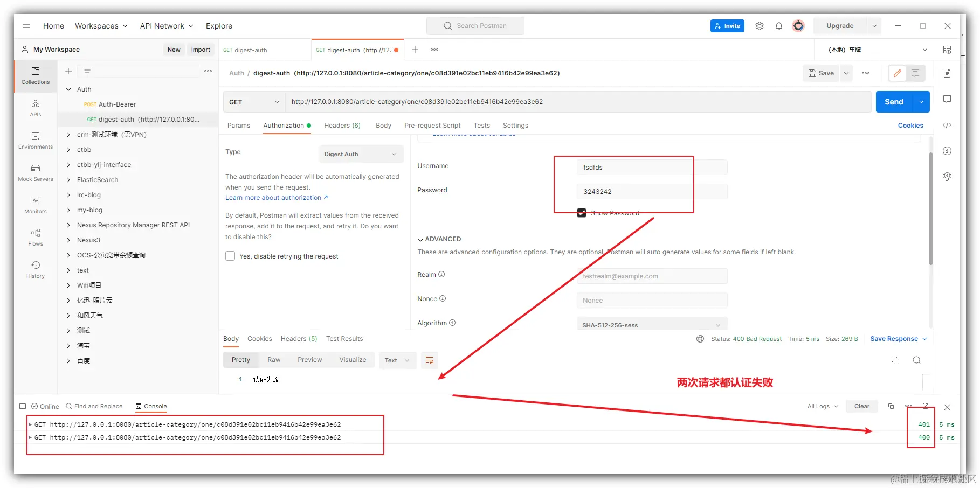Image resolution: width=980 pixels, height=488 pixels.
Task: Open the tab overflow options ellipsis
Action: 434,50
